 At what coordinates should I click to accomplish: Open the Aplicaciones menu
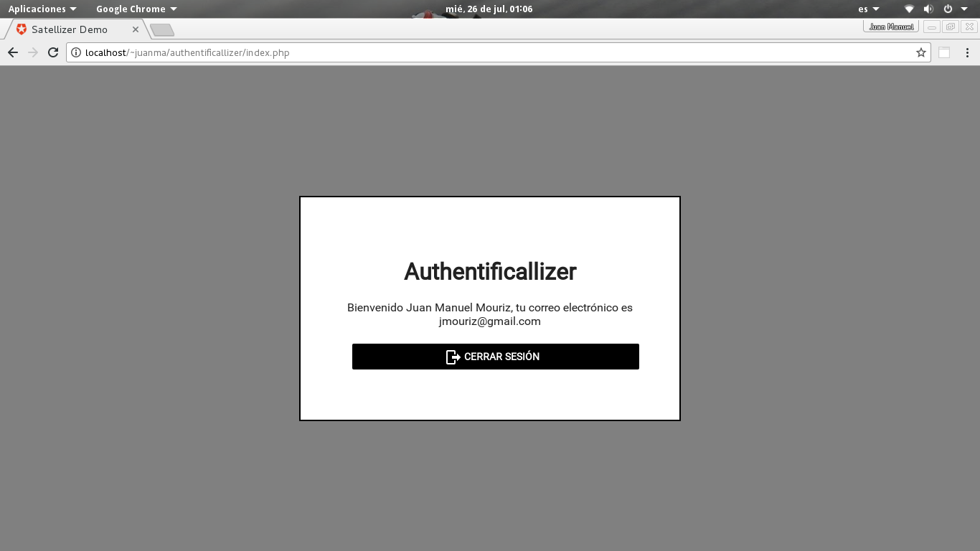point(42,9)
